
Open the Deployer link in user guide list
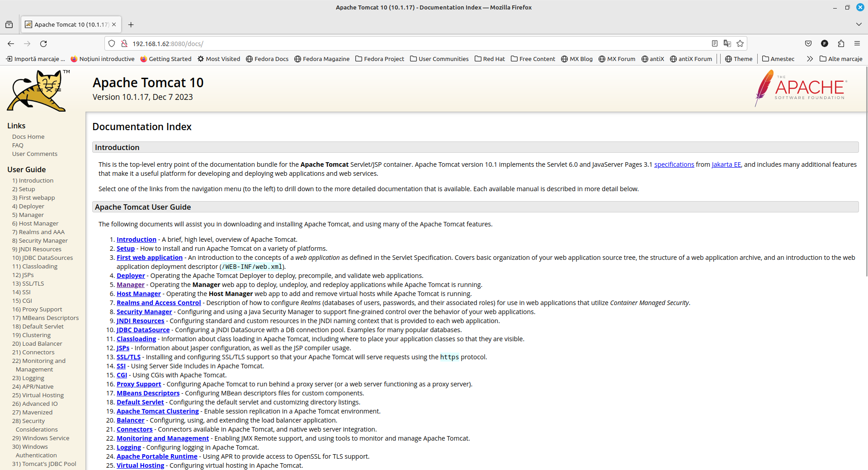[131, 276]
